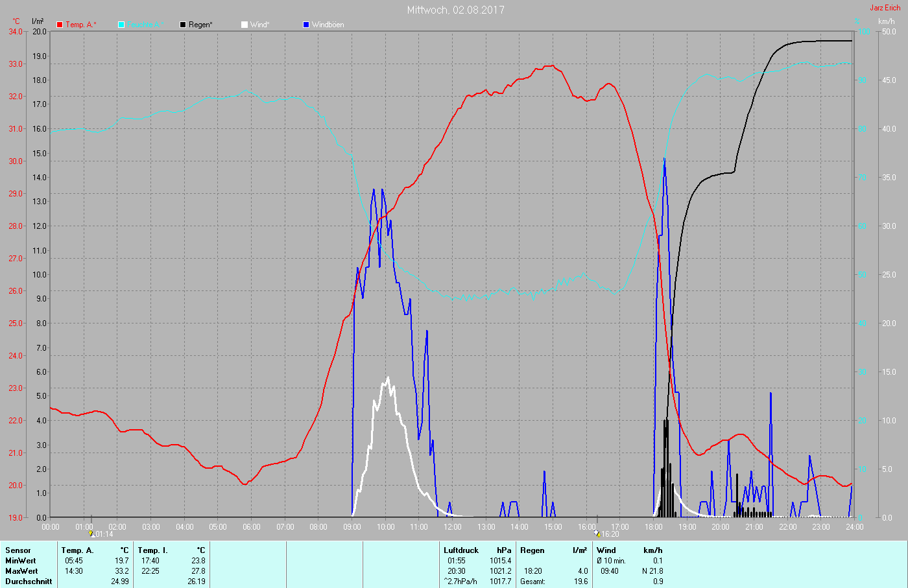Click the white Wind legend swatch

tap(245, 25)
